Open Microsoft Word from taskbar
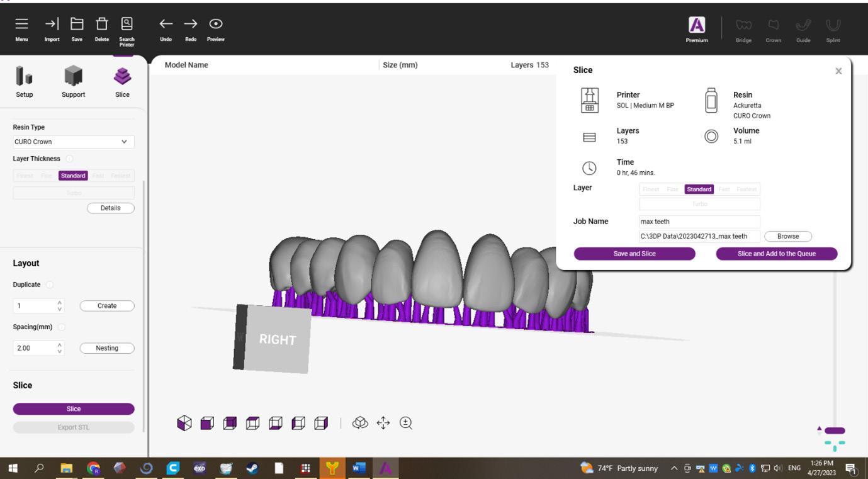The height and width of the screenshot is (479, 868). click(359, 468)
